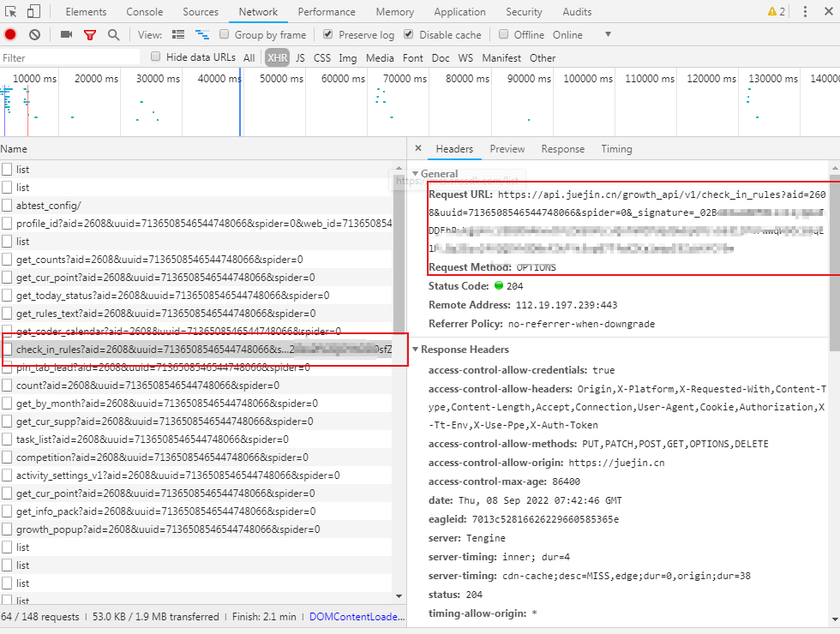Filter requests by Other
Viewport: 840px width, 634px height.
pos(543,58)
